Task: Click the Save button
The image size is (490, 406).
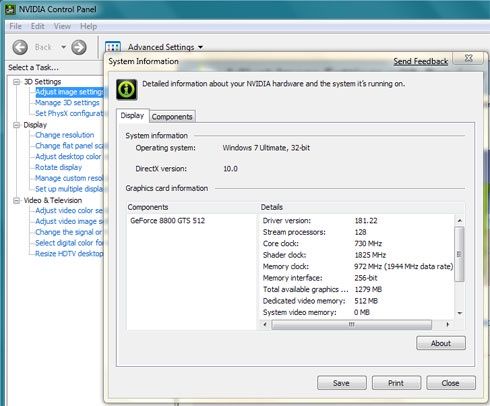Action: pos(342,383)
